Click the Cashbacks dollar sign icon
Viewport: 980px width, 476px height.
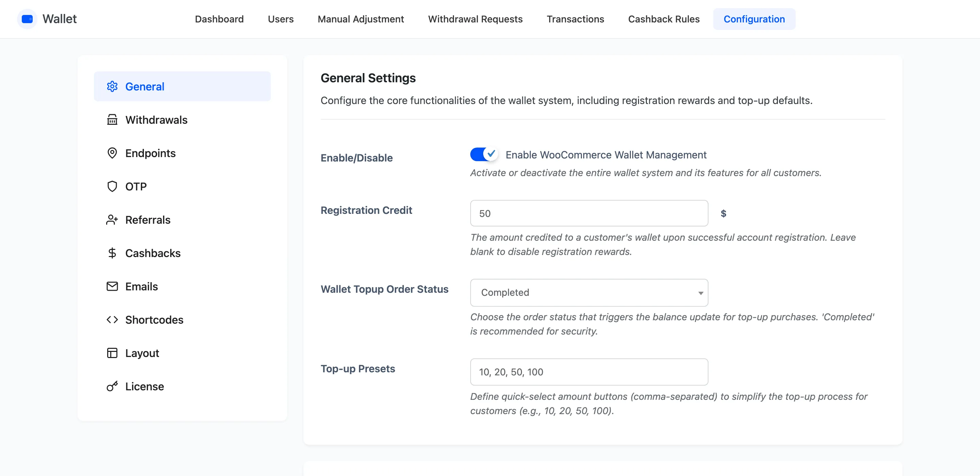[x=112, y=253]
